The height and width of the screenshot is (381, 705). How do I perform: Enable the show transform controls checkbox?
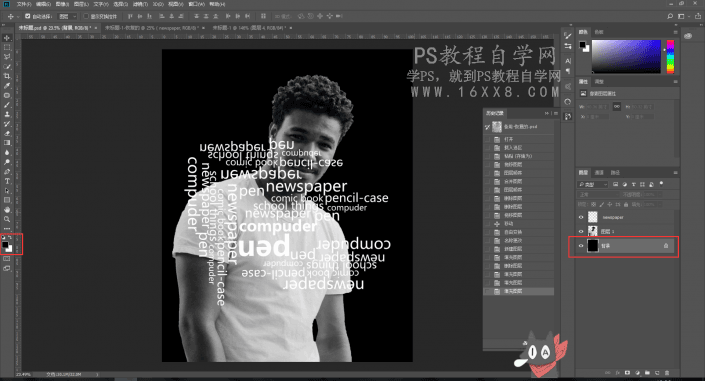pyautogui.click(x=86, y=16)
